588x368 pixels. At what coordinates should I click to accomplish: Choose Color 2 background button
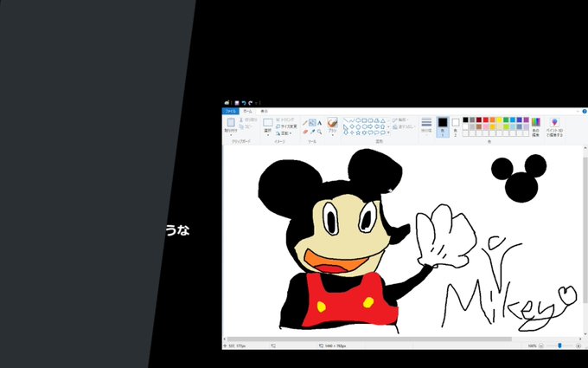[x=455, y=127]
